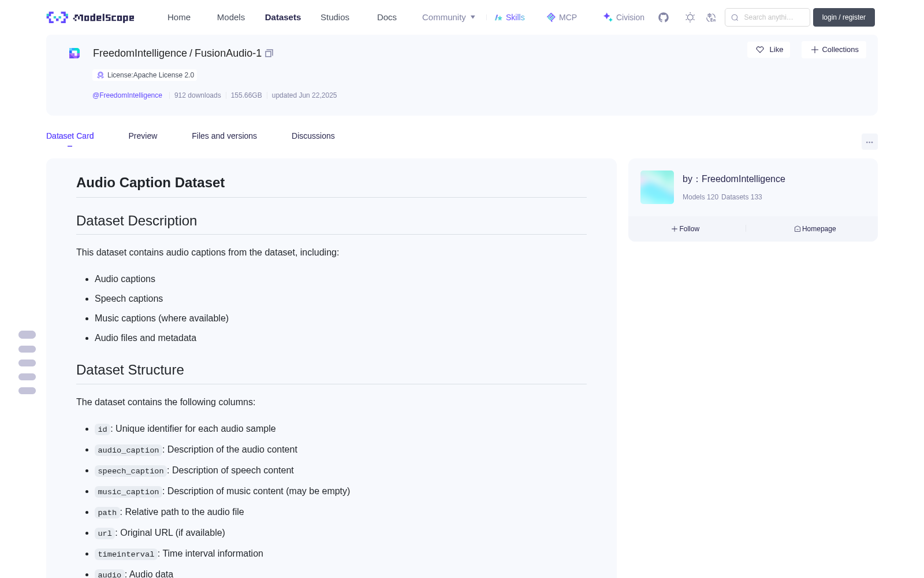Switch to the Preview tab

pyautogui.click(x=143, y=136)
